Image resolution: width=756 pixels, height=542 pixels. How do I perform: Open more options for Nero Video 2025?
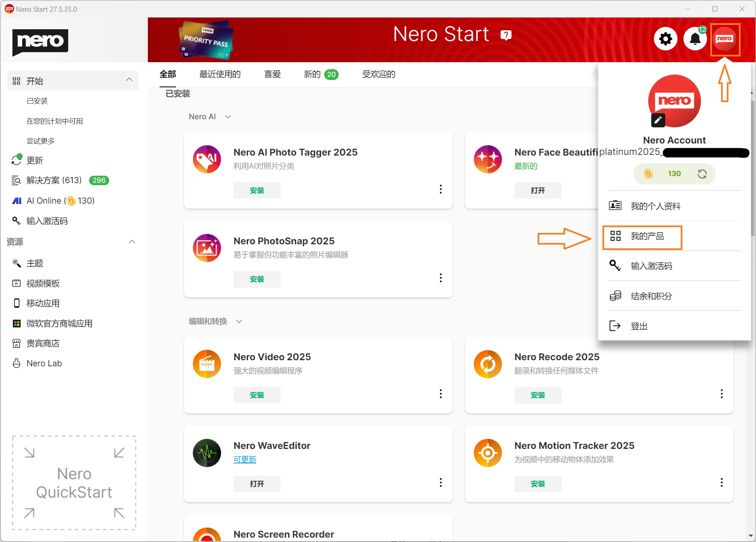pyautogui.click(x=440, y=394)
